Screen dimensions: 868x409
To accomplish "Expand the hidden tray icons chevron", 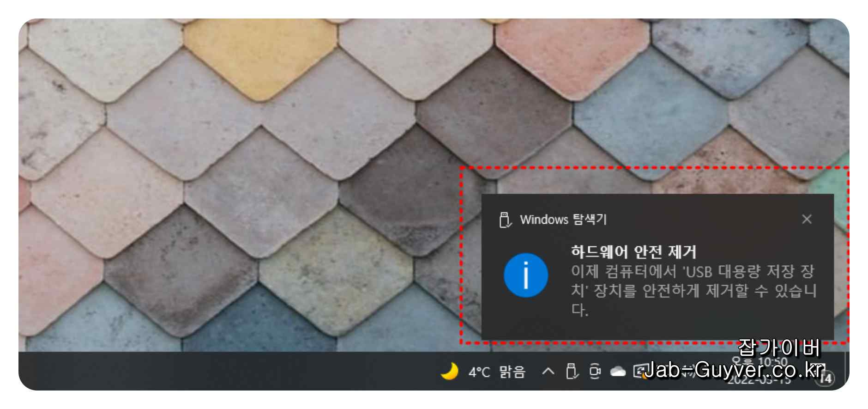I will coord(548,371).
